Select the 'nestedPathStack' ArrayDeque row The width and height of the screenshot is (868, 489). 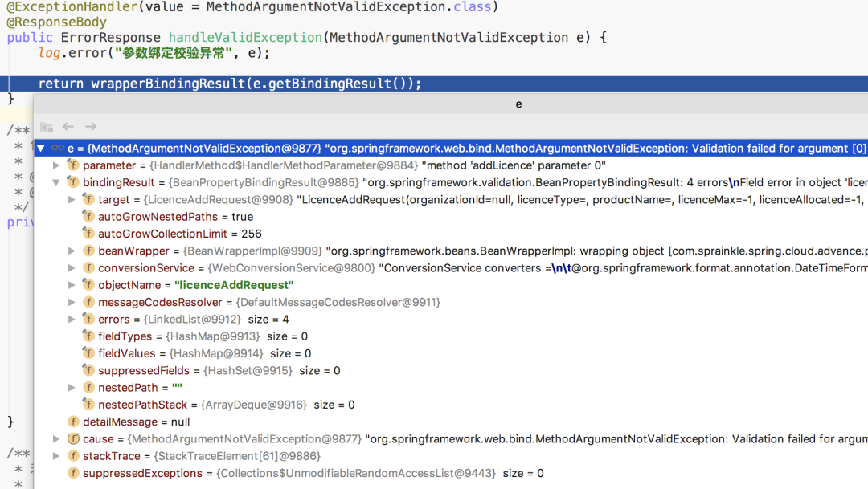tap(451, 405)
